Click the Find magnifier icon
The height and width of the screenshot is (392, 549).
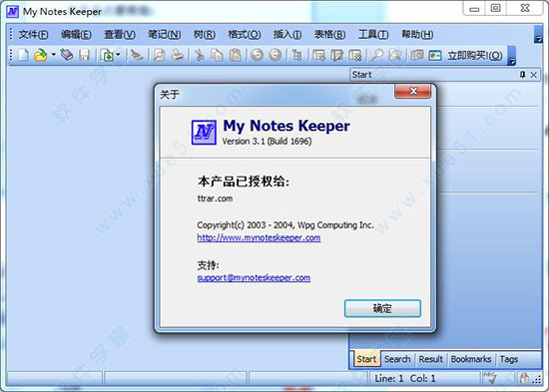377,55
